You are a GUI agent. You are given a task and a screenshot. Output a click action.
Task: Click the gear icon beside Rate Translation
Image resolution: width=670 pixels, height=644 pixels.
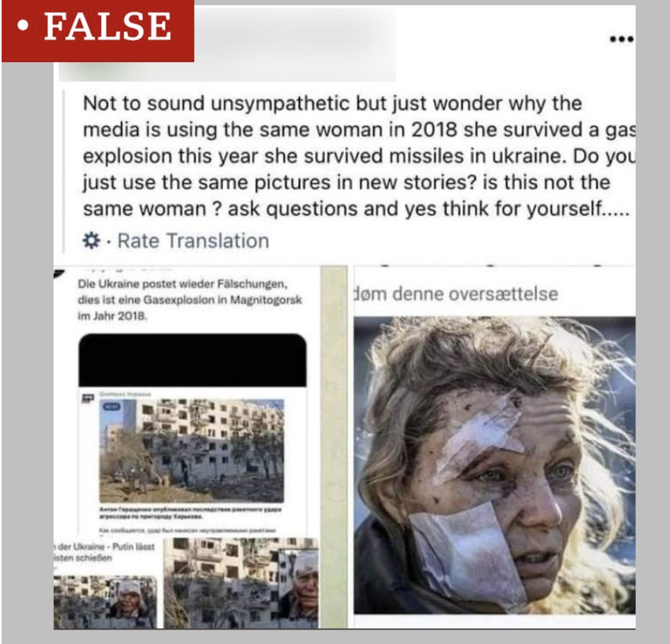pyautogui.click(x=91, y=241)
